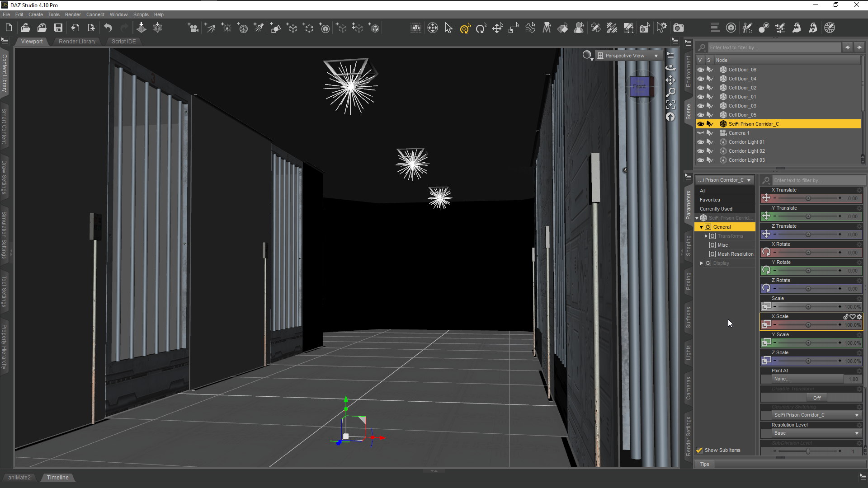Switch to the Render Library tab

(x=77, y=41)
